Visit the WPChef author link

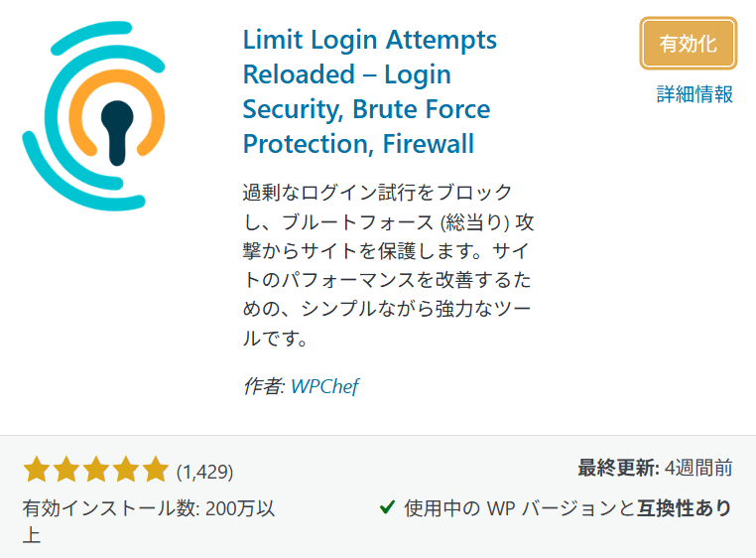[x=325, y=386]
